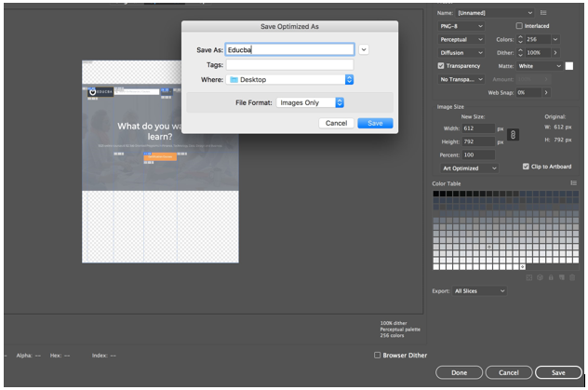Enable the Browser Dither checkbox
This screenshot has height=390, width=588.
click(x=377, y=355)
